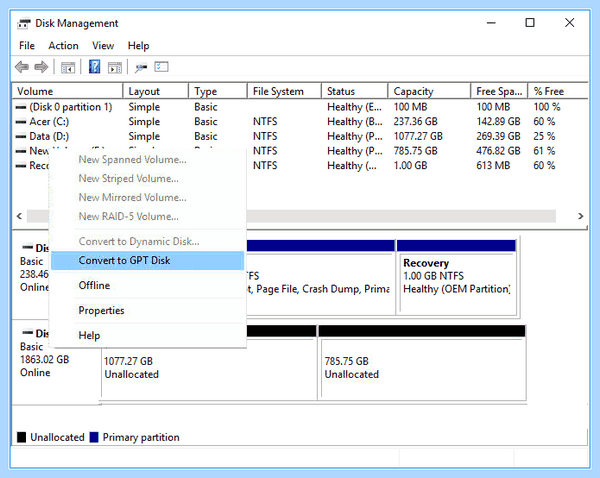Click the 25 % free cell

[x=544, y=137]
